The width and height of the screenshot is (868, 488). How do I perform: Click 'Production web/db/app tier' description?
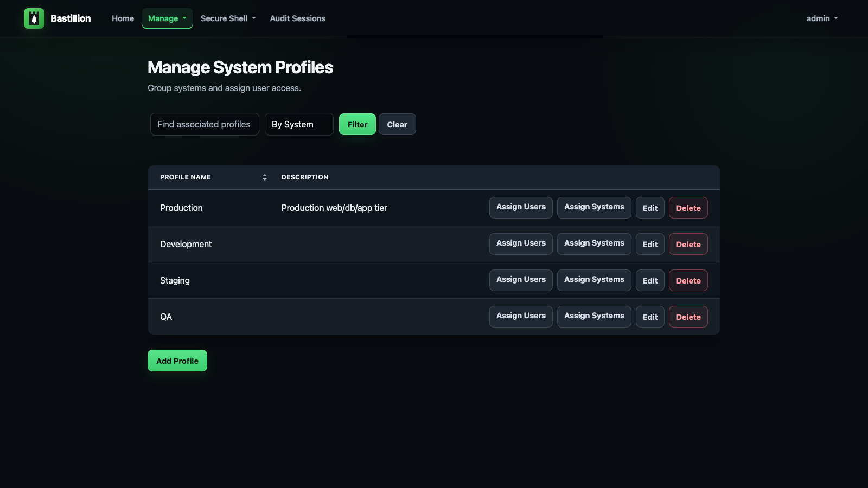pos(334,208)
